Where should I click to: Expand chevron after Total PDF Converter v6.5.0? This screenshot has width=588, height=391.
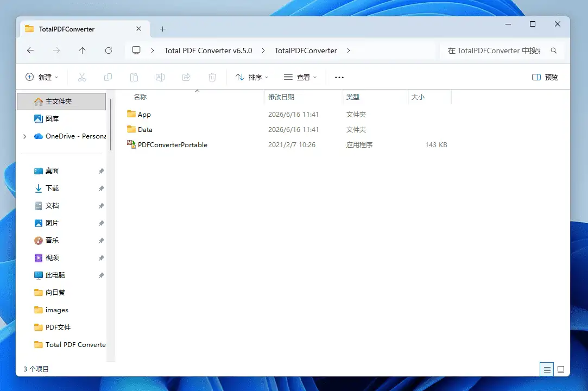click(x=263, y=51)
